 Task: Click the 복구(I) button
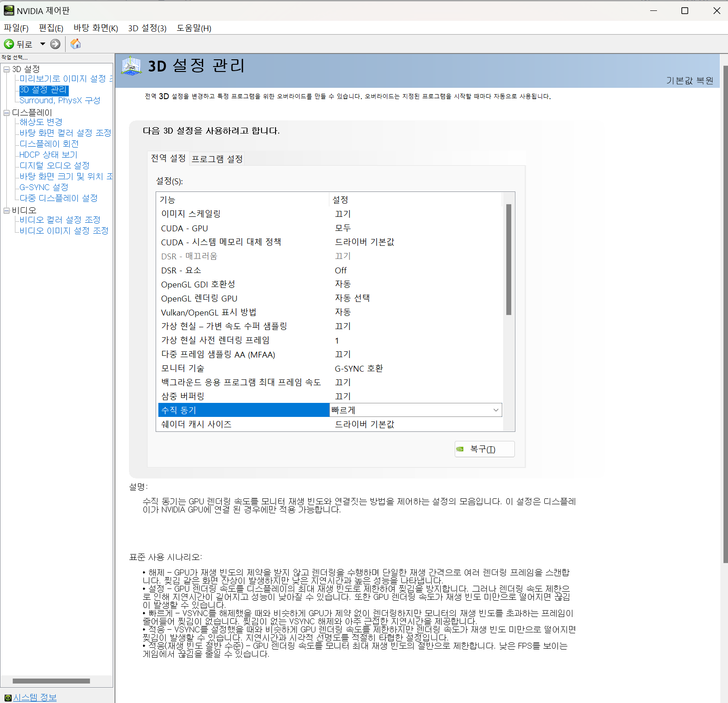pos(485,449)
